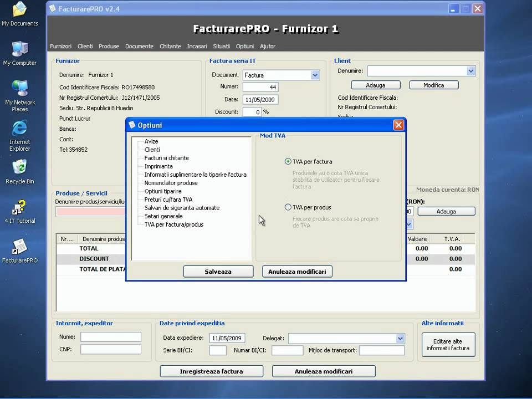
Task: Click Serie BI/CI field
Action: (x=218, y=350)
